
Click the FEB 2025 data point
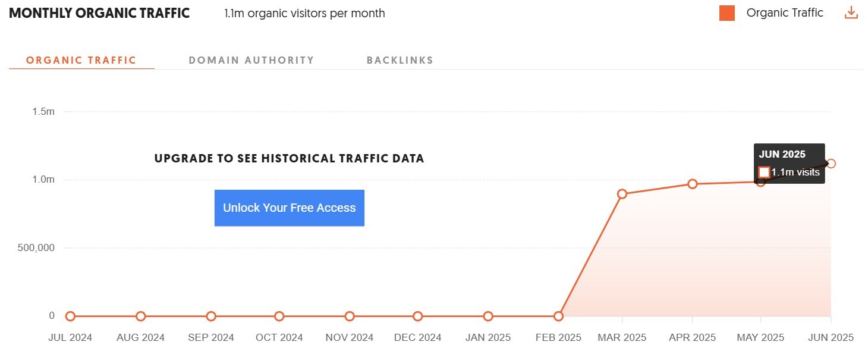coord(558,316)
